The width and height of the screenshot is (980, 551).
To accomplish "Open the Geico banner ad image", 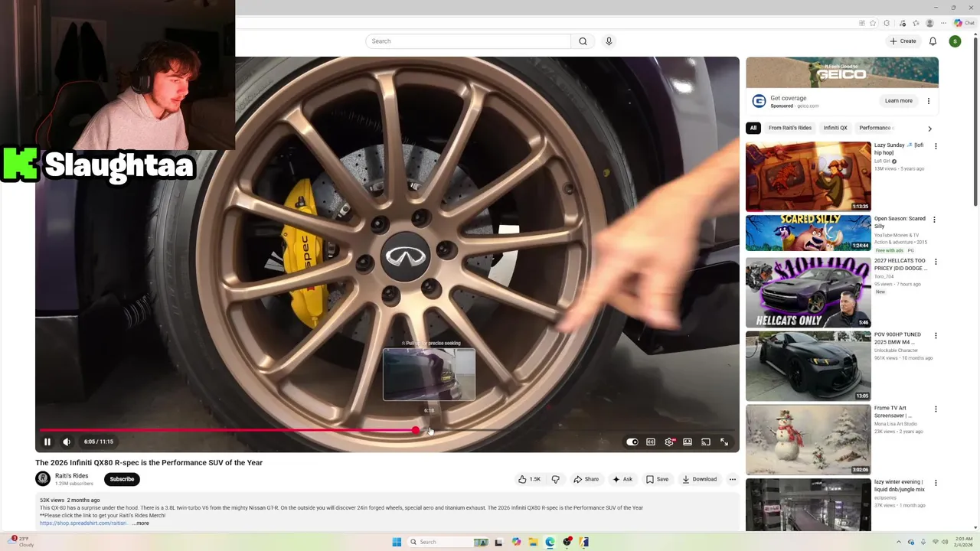I will click(x=842, y=73).
